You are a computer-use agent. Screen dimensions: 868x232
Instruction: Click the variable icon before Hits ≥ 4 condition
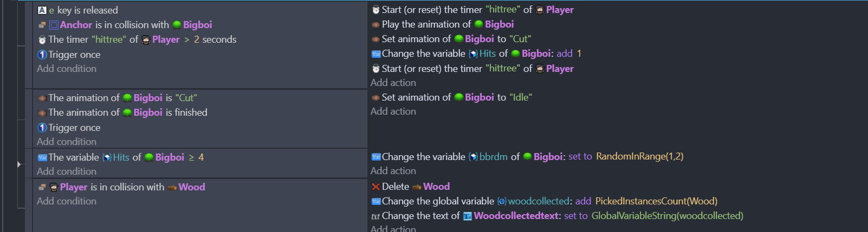42,157
